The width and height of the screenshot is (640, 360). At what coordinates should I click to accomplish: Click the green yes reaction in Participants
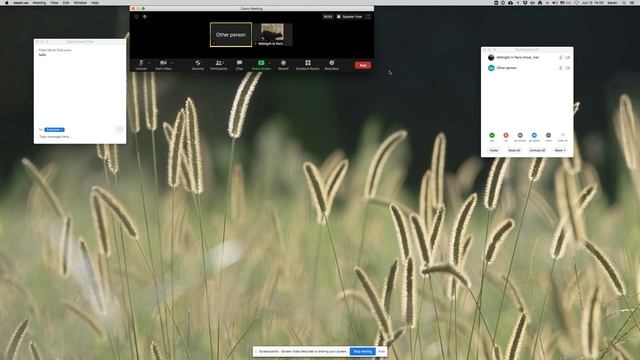click(492, 136)
